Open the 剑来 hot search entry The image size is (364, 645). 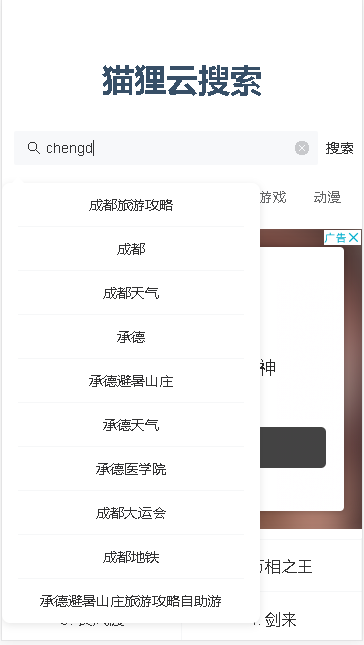[281, 620]
